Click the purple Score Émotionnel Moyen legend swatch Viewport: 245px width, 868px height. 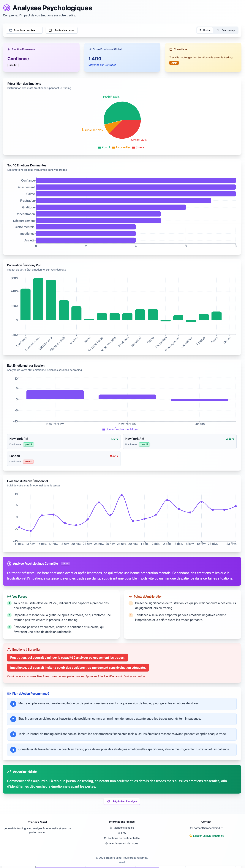pos(104,429)
